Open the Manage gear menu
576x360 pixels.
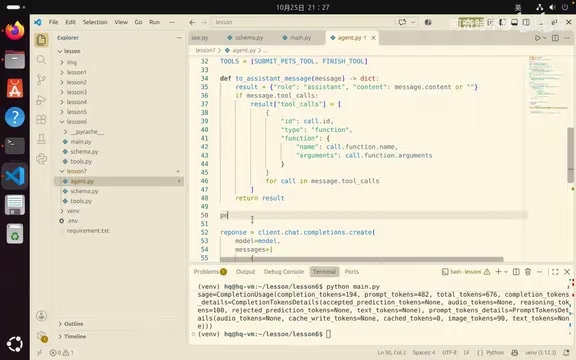point(42,335)
